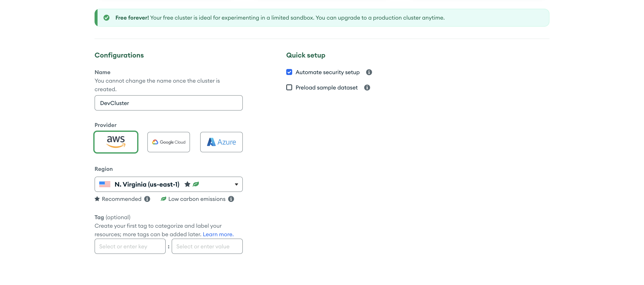This screenshot has width=644, height=285.
Task: Click the 'Tag (optional)' label
Action: pyautogui.click(x=112, y=217)
